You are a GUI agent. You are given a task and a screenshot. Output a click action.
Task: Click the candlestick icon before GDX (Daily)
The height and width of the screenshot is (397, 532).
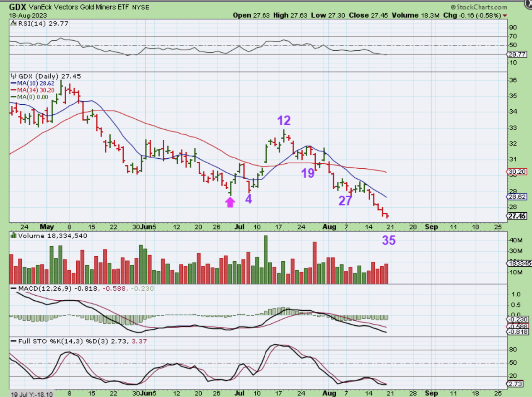13,76
